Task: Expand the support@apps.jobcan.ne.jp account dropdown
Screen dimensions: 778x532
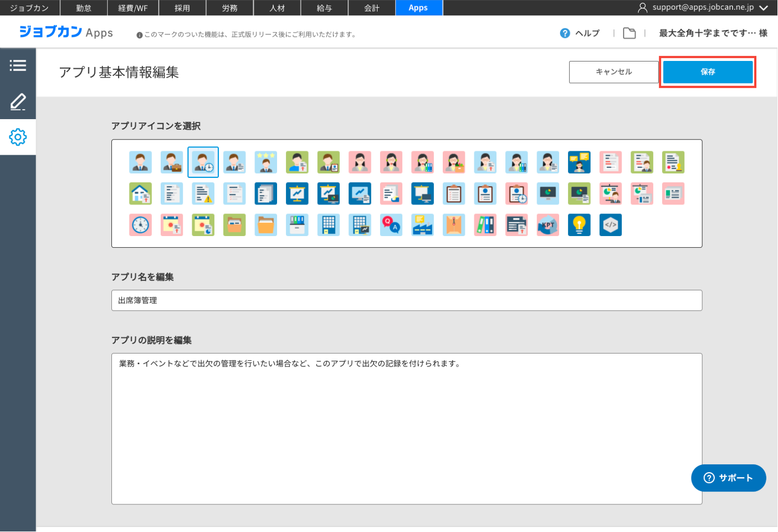Action: [x=763, y=8]
